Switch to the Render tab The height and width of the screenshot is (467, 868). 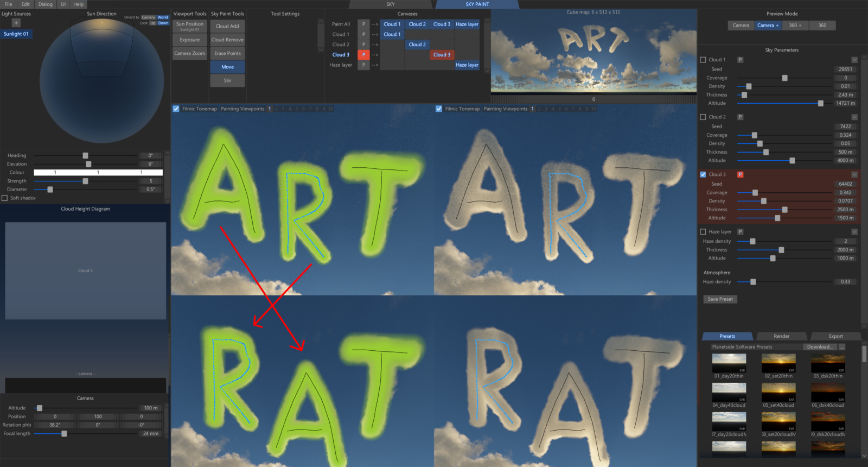point(781,336)
